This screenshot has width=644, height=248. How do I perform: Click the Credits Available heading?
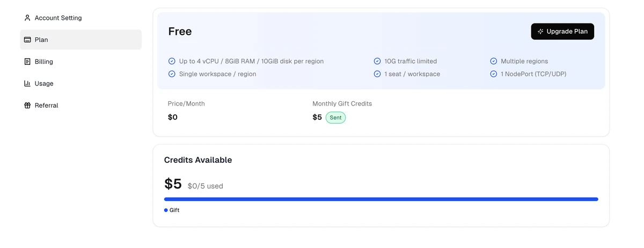point(198,160)
